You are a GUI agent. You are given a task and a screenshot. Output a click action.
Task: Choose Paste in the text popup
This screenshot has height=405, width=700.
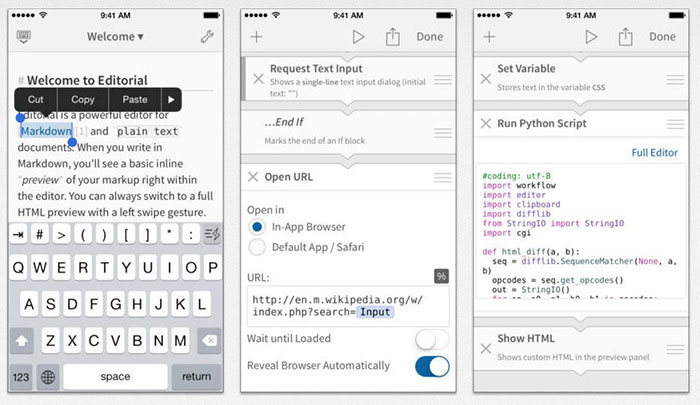(135, 100)
